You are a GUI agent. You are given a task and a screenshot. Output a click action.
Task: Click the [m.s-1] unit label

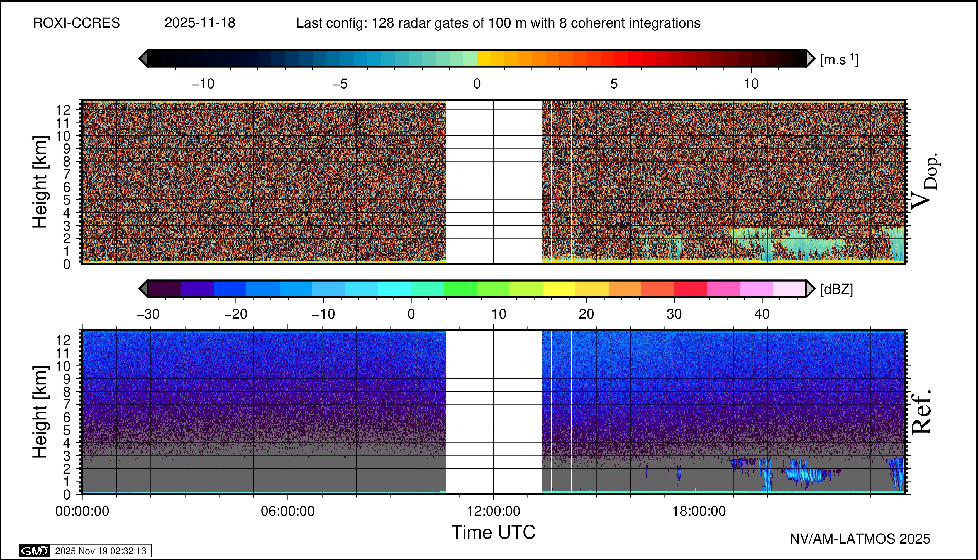(839, 60)
